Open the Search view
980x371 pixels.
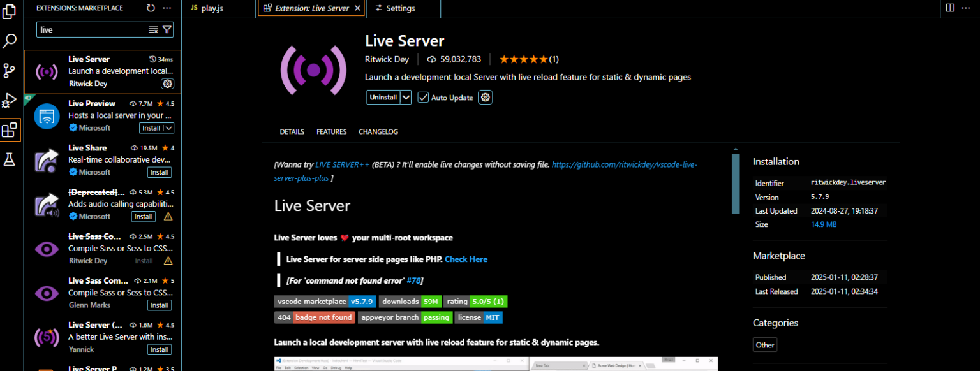point(10,40)
